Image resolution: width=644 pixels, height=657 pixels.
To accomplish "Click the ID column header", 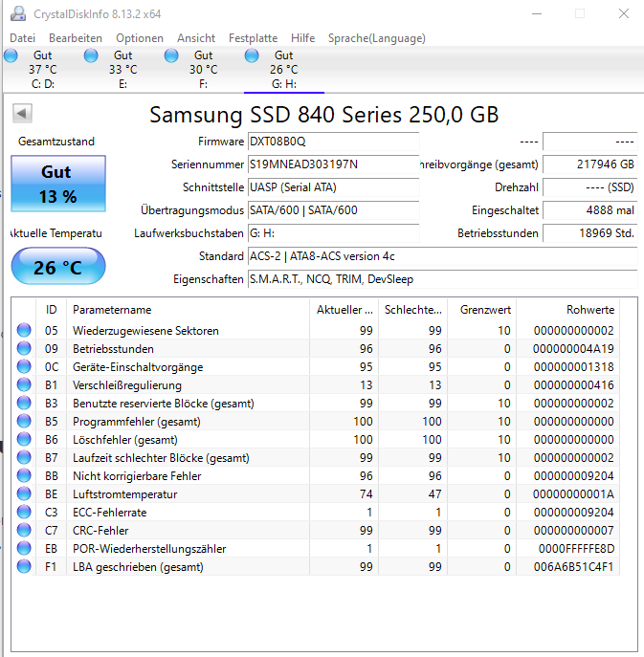I will [51, 310].
